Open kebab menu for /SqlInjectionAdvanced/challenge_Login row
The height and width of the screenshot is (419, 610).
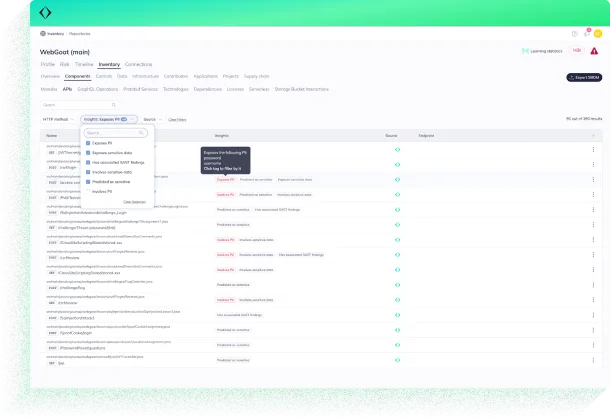593,210
